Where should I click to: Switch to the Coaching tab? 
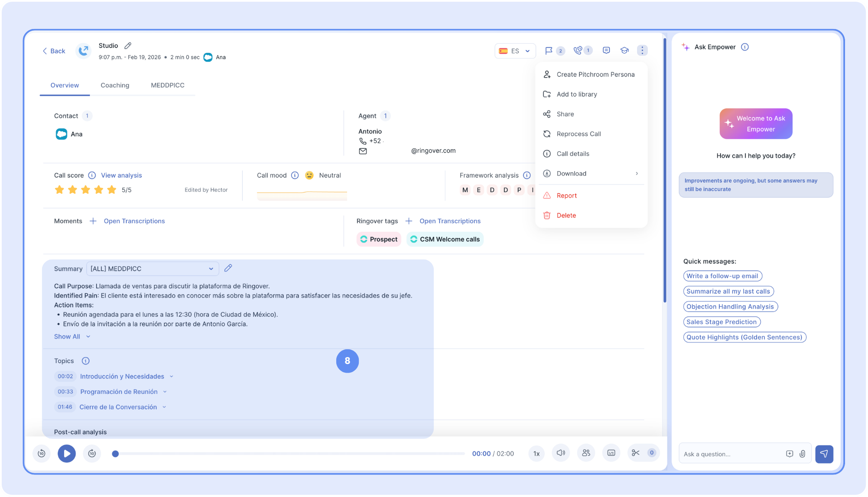click(115, 85)
